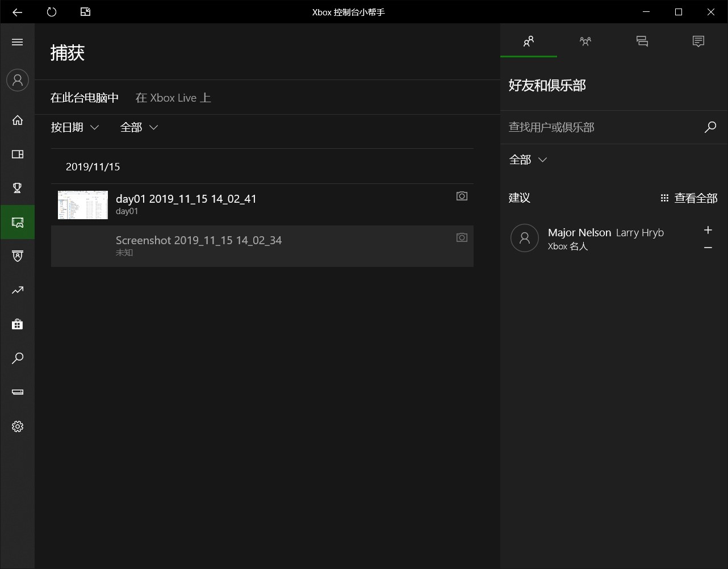The height and width of the screenshot is (569, 728).
Task: Open My Games in the sidebar
Action: coord(18,154)
